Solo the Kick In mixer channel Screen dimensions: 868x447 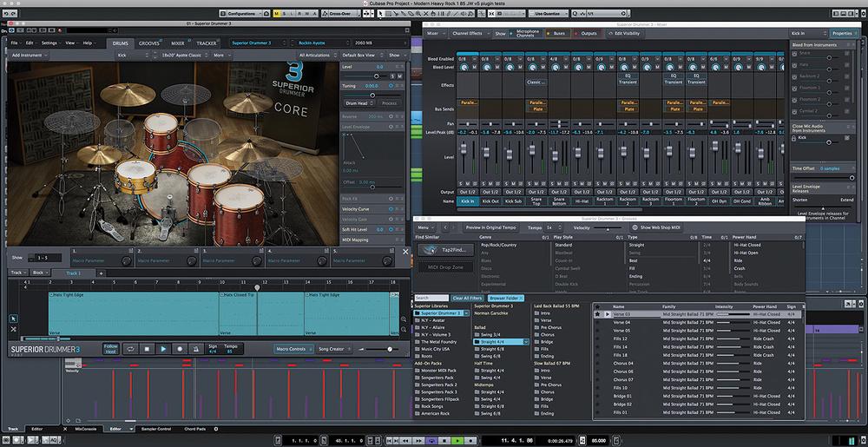(x=461, y=184)
